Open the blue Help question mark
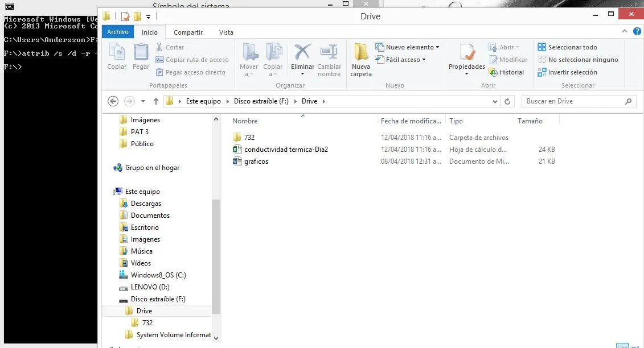The height and width of the screenshot is (348, 644). coord(637,31)
